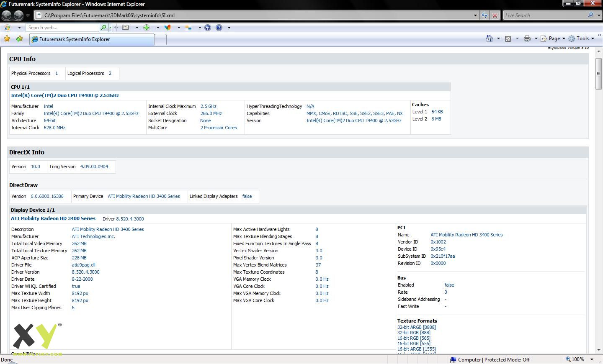603x364 pixels.
Task: Click the address bar showing SI.xml path
Action: pos(256,15)
